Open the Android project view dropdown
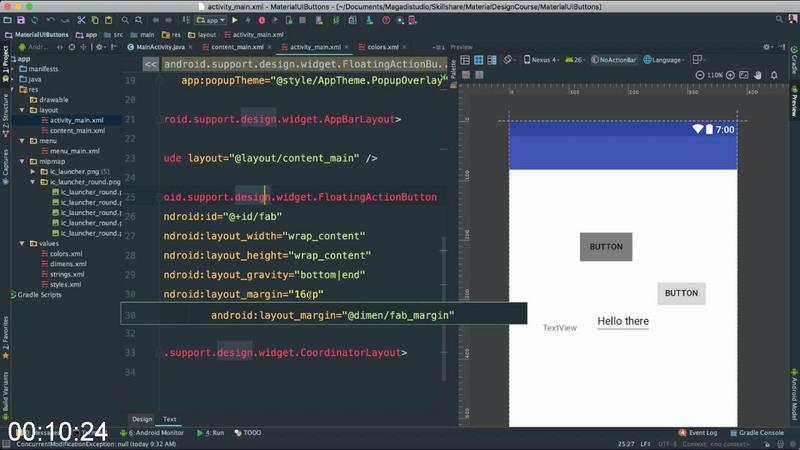800x450 pixels. click(x=34, y=47)
